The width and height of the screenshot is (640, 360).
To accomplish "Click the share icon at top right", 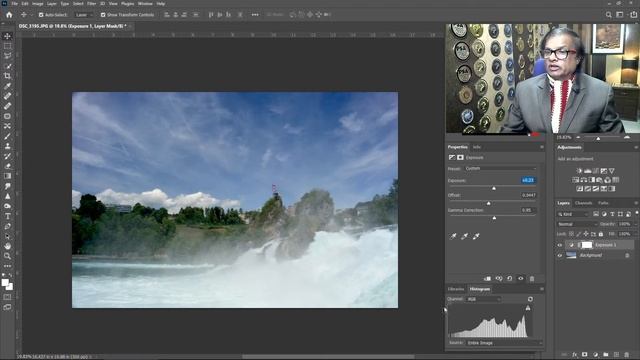I will tap(633, 15).
